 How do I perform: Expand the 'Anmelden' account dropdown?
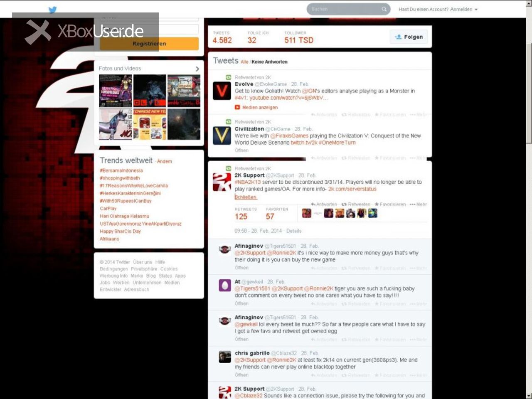click(464, 9)
